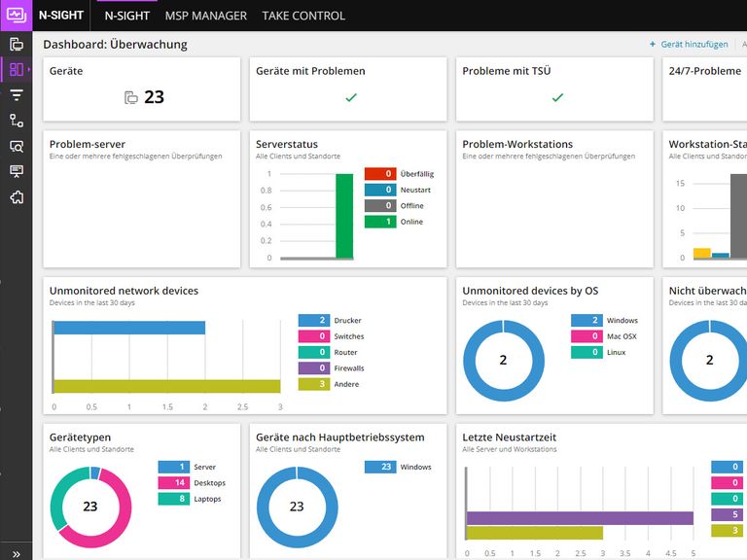Click the yellow bar in Workstation-Status chart
This screenshot has width=747, height=560.
[x=701, y=254]
